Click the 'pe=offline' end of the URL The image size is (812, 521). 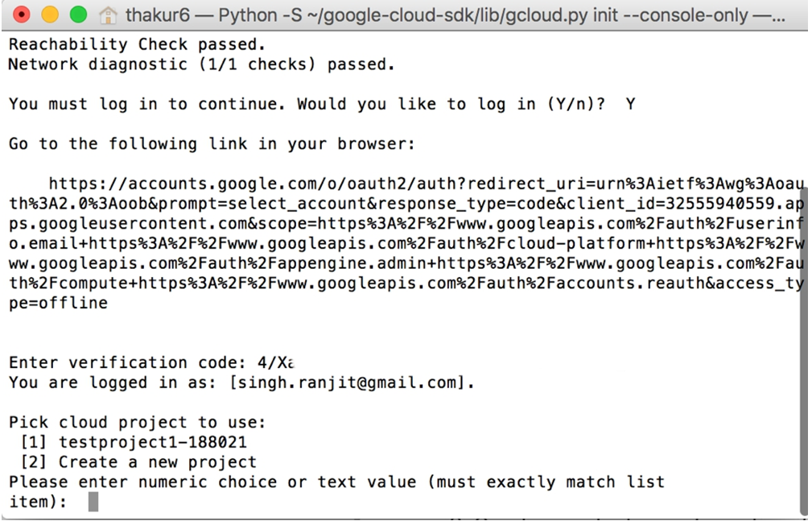coord(58,303)
